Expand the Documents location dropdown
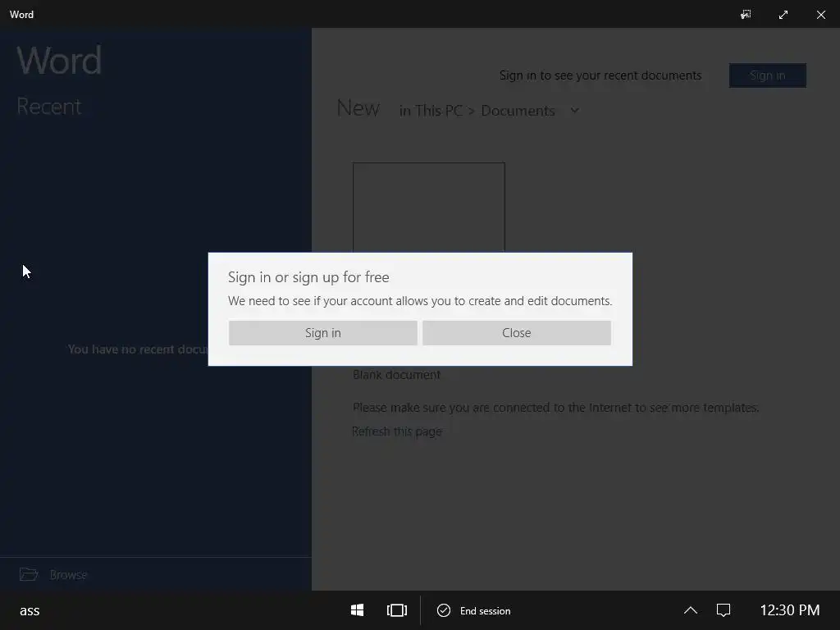 [575, 111]
